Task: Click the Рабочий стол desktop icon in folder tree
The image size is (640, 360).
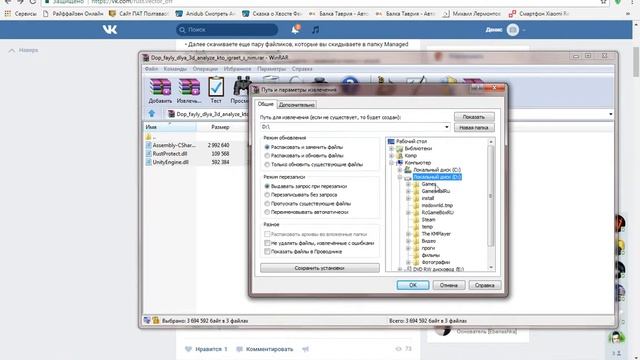Action: pyautogui.click(x=391, y=141)
